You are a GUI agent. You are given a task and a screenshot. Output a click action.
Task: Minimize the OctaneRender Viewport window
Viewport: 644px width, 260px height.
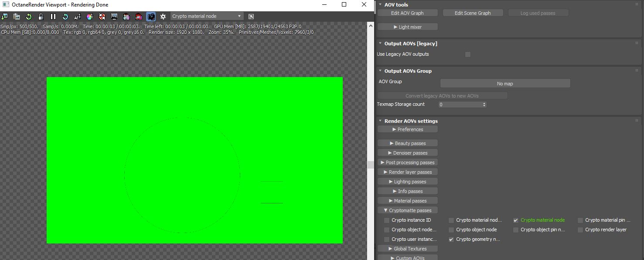point(324,5)
